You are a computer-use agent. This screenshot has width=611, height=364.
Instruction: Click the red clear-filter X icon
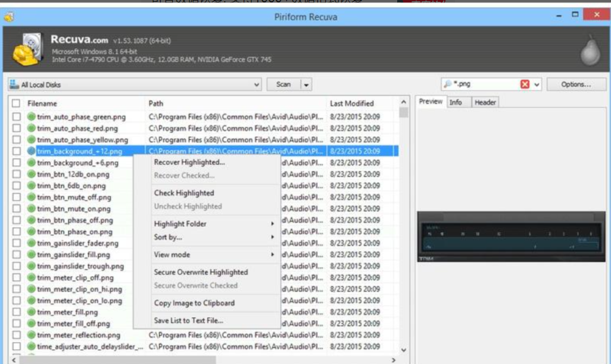[x=525, y=84]
